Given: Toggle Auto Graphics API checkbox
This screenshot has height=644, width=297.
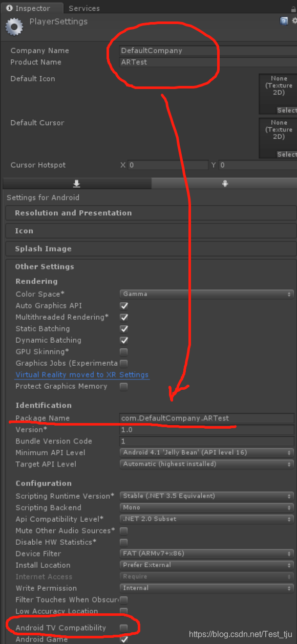Looking at the screenshot, I should click(123, 306).
